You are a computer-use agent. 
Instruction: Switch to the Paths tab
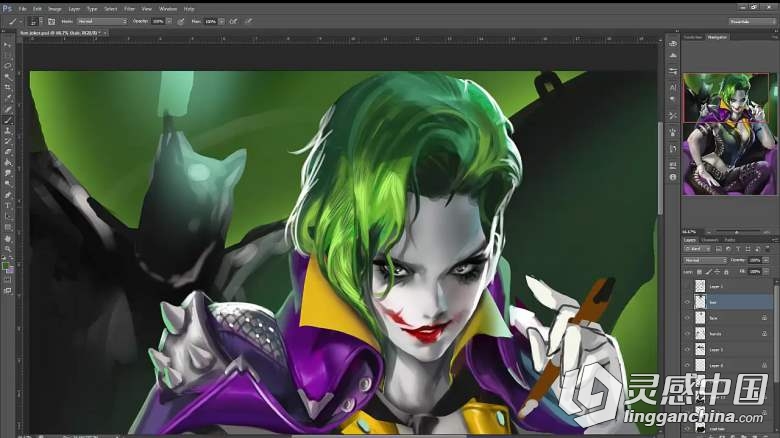(730, 240)
